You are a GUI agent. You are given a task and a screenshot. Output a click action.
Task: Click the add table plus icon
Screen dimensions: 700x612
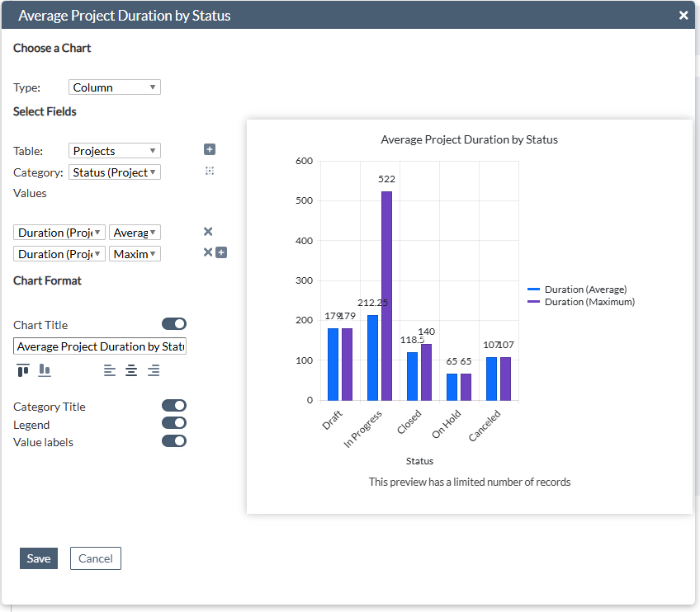click(x=210, y=149)
